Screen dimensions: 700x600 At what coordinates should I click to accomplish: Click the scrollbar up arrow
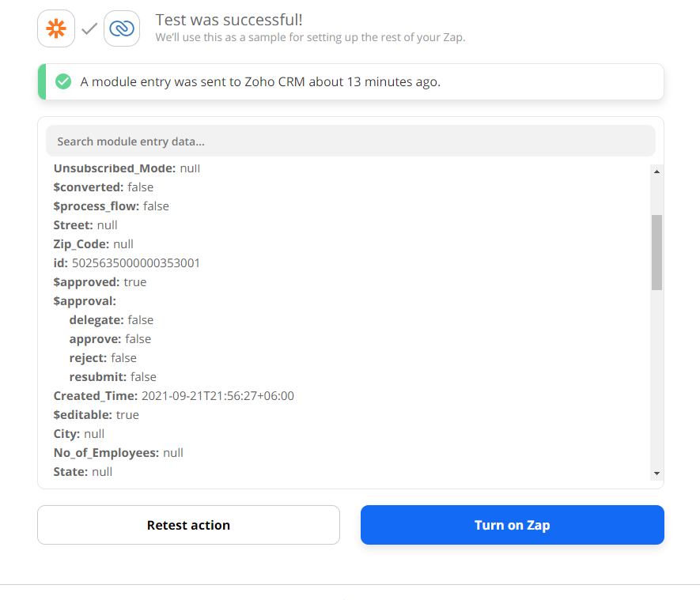pos(656,171)
